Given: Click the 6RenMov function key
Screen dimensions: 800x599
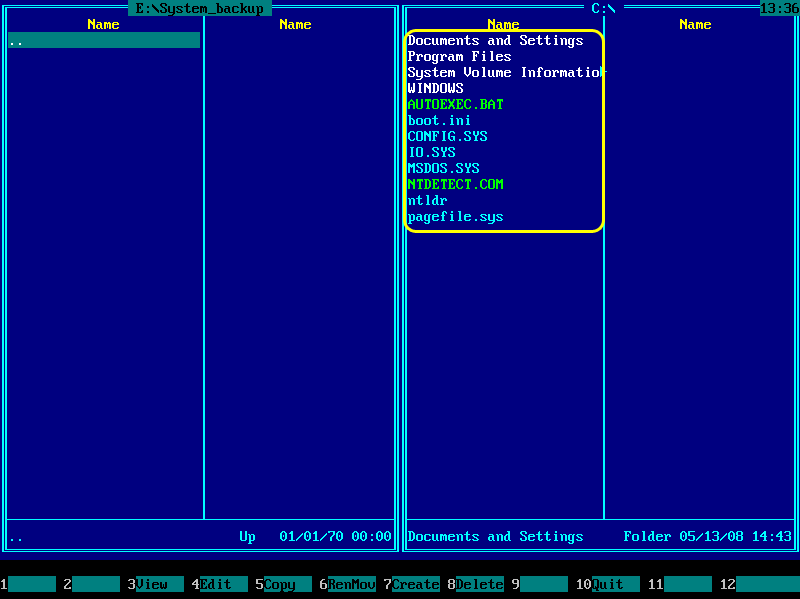Looking at the screenshot, I should 347,584.
